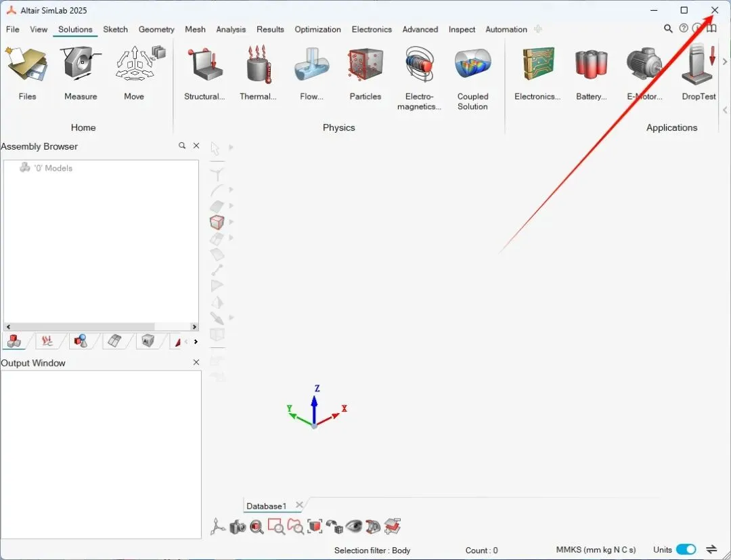The height and width of the screenshot is (560, 731).
Task: Select the browser tab with gray mesh sheet icon
Action: click(114, 341)
